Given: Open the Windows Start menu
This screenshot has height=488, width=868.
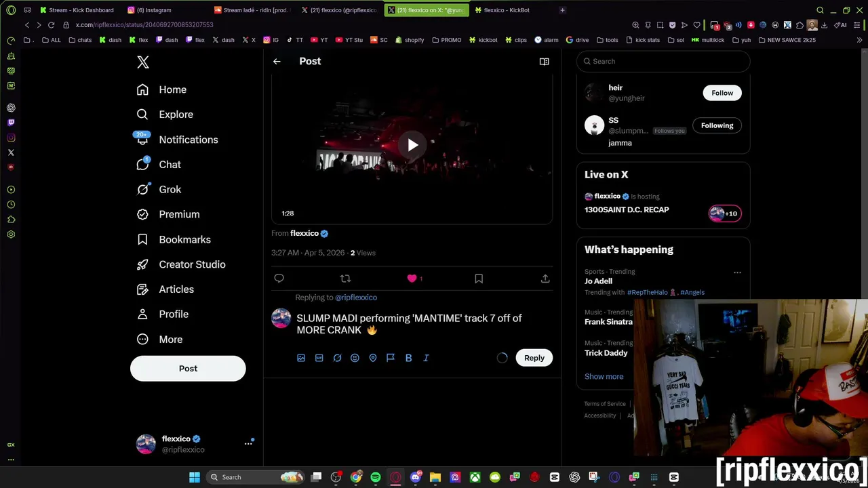Looking at the screenshot, I should (195, 477).
